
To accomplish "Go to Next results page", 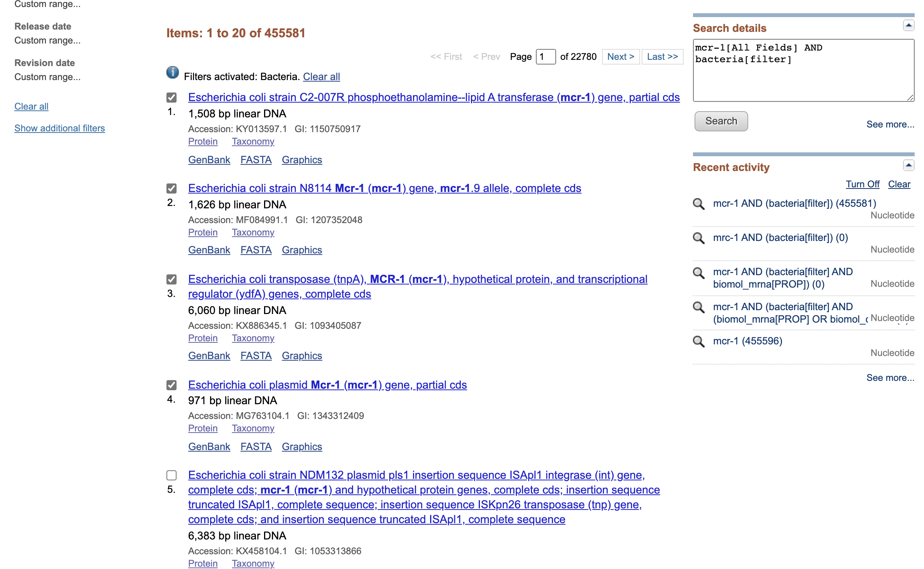I will pos(621,57).
